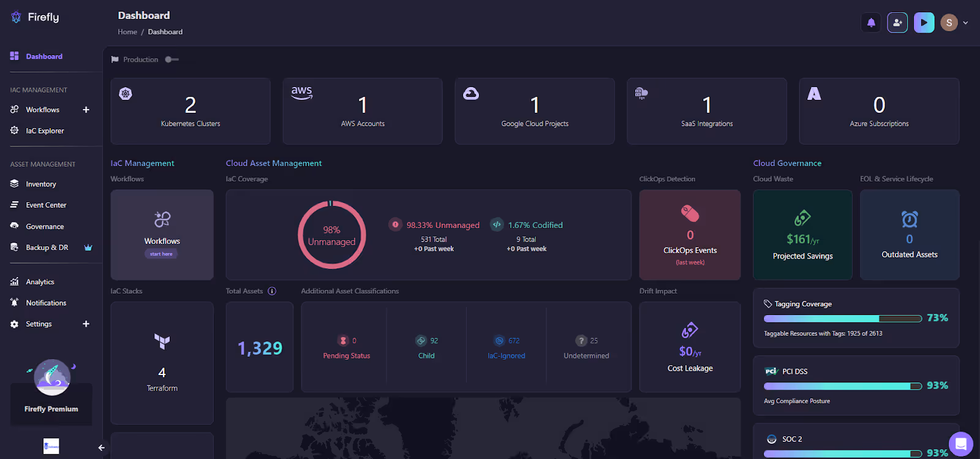The width and height of the screenshot is (980, 459).
Task: Open the Azure Subscriptions card
Action: 879,111
